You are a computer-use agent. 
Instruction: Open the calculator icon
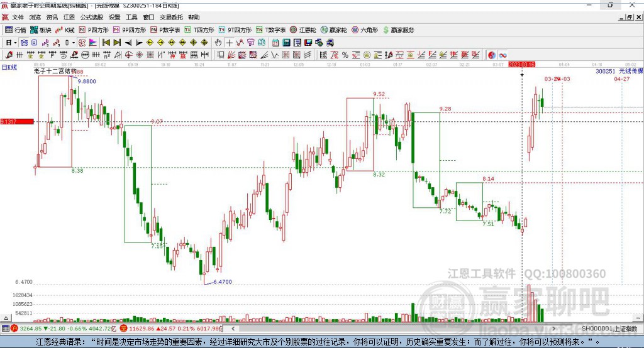tap(287, 43)
